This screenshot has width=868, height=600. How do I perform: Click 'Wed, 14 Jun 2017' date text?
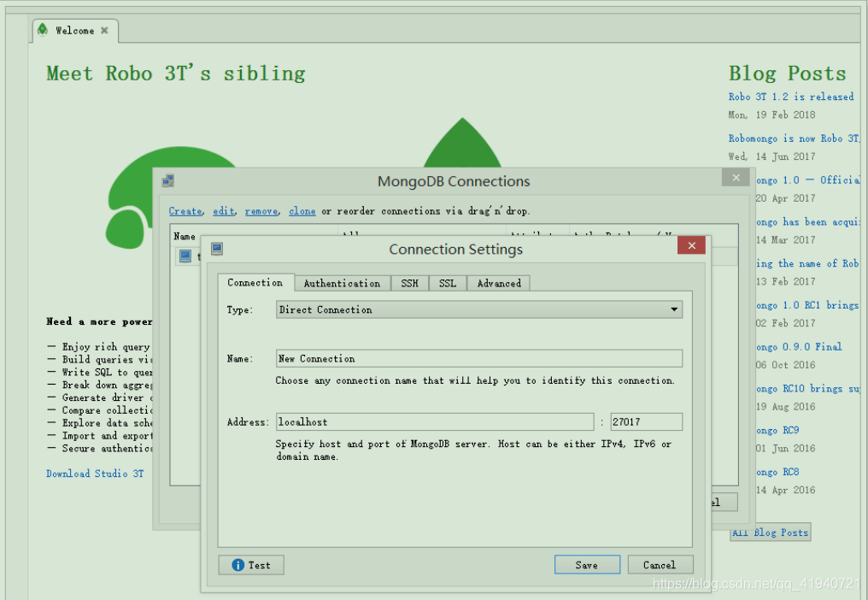click(771, 156)
